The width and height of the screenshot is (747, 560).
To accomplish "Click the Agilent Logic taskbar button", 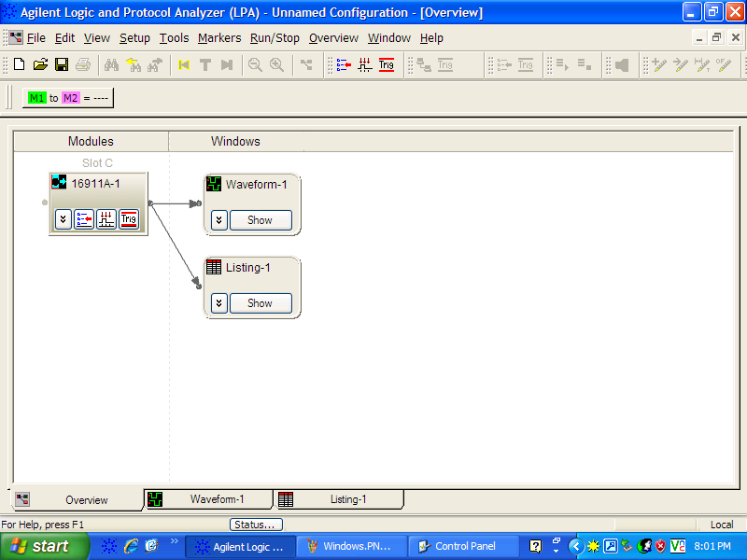I will tap(240, 546).
